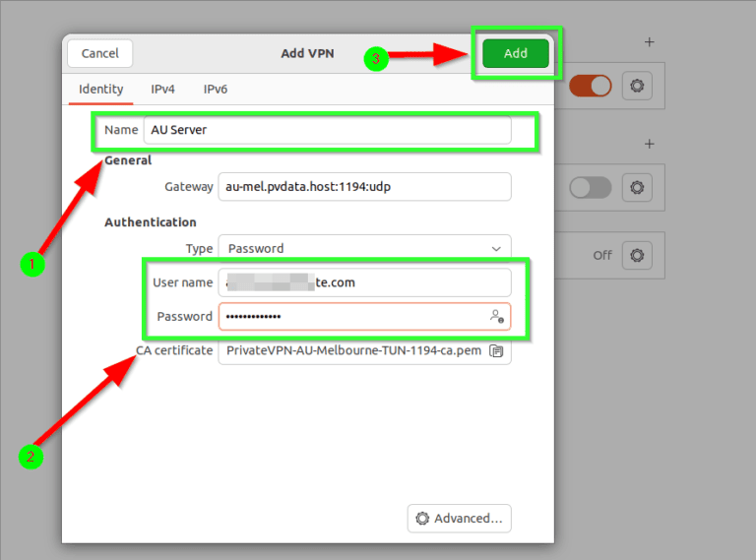Click the Password input field
Screen dimensions: 756x560
tap(349, 317)
